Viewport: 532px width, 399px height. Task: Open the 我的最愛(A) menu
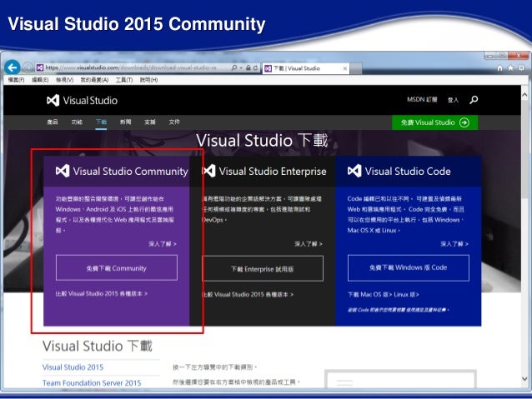point(94,80)
